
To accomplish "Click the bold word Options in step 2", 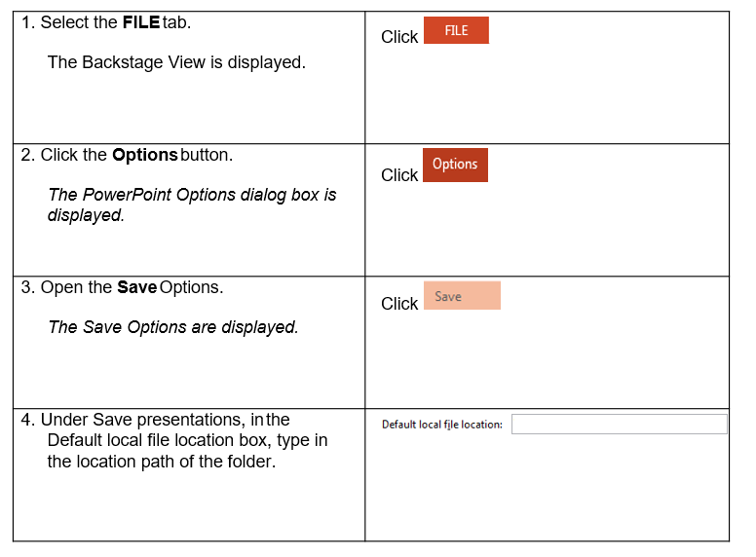I will pos(145,155).
